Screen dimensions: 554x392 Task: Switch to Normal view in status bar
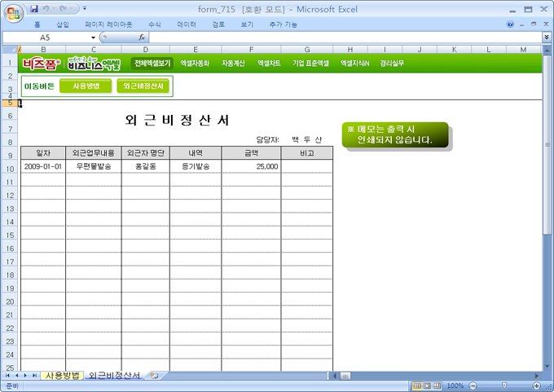click(x=417, y=386)
